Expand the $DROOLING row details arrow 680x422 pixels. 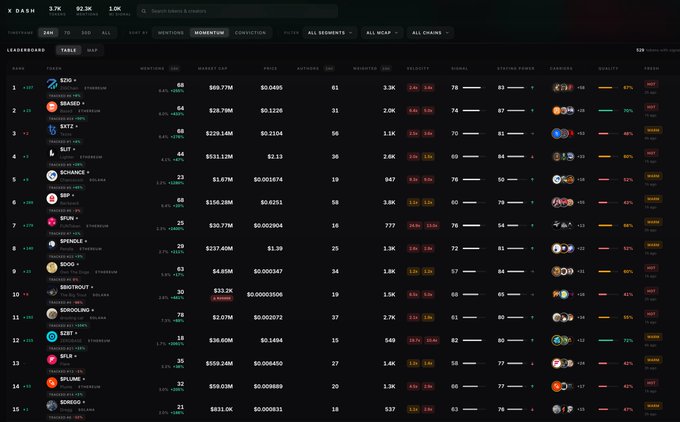tap(93, 311)
